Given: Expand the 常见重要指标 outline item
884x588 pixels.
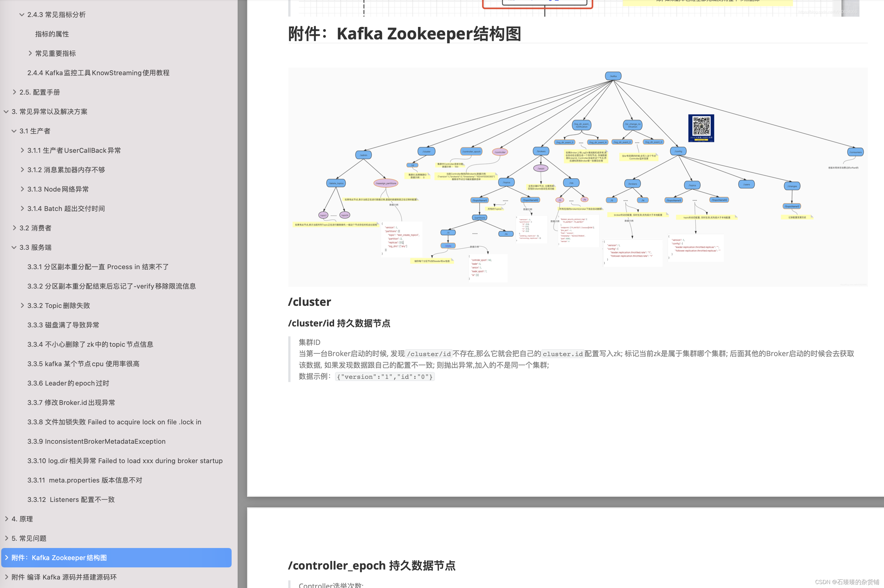Looking at the screenshot, I should (30, 53).
